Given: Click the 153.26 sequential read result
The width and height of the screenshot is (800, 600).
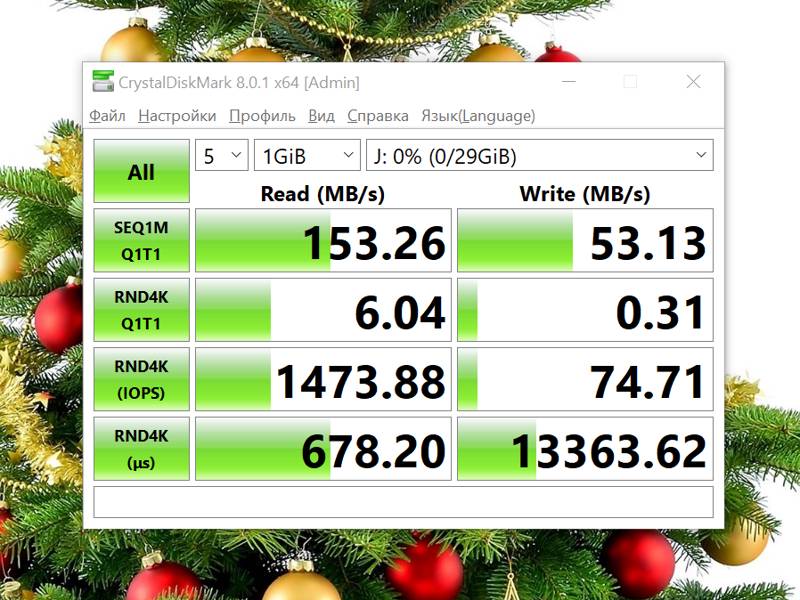Looking at the screenshot, I should pyautogui.click(x=321, y=241).
